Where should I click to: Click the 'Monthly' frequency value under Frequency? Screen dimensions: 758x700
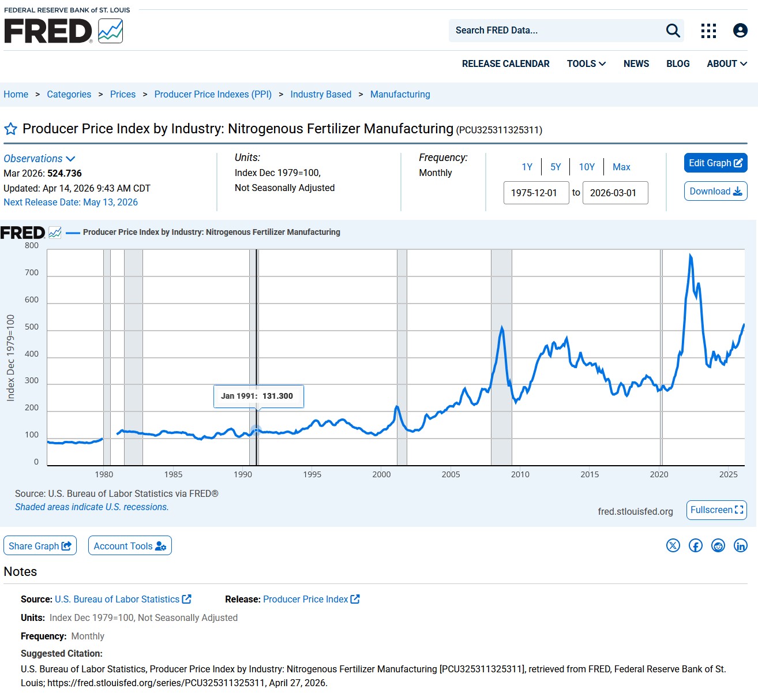tap(436, 173)
